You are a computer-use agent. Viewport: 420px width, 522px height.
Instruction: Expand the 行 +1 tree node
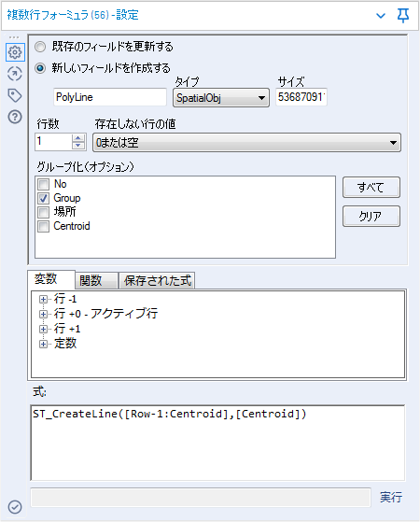click(43, 329)
